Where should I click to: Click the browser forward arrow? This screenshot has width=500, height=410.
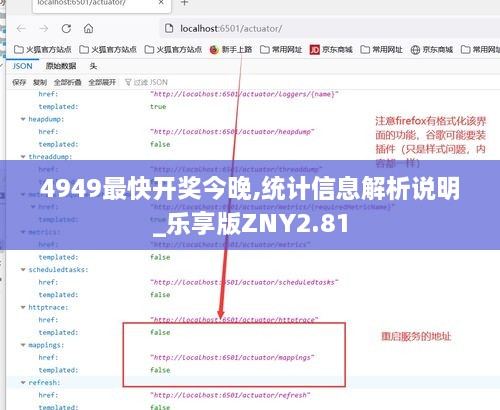44,29
